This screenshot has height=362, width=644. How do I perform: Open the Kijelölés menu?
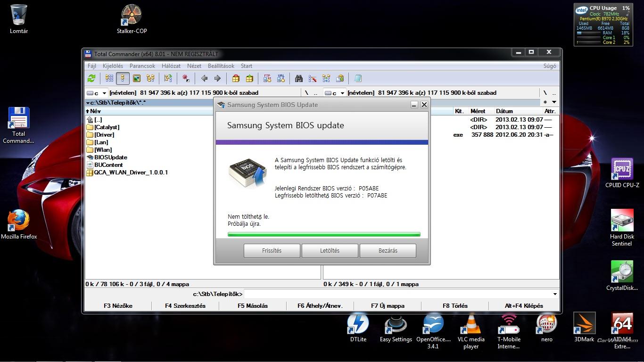tap(113, 66)
